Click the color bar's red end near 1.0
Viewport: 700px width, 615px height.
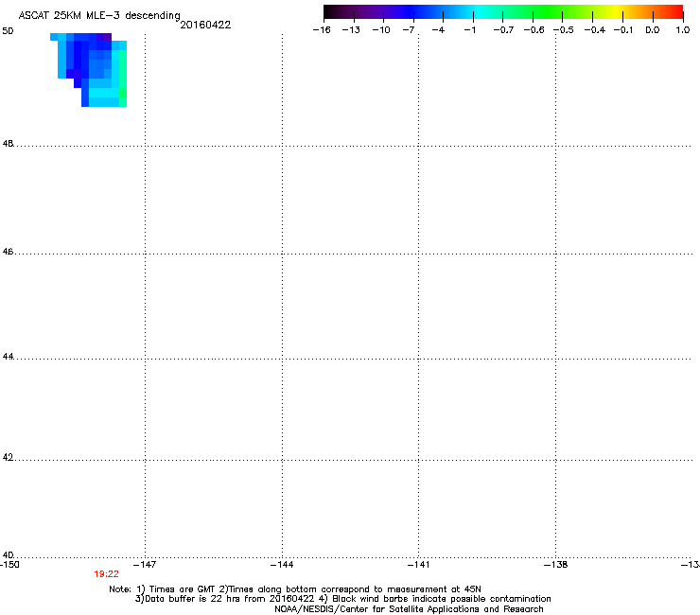675,11
